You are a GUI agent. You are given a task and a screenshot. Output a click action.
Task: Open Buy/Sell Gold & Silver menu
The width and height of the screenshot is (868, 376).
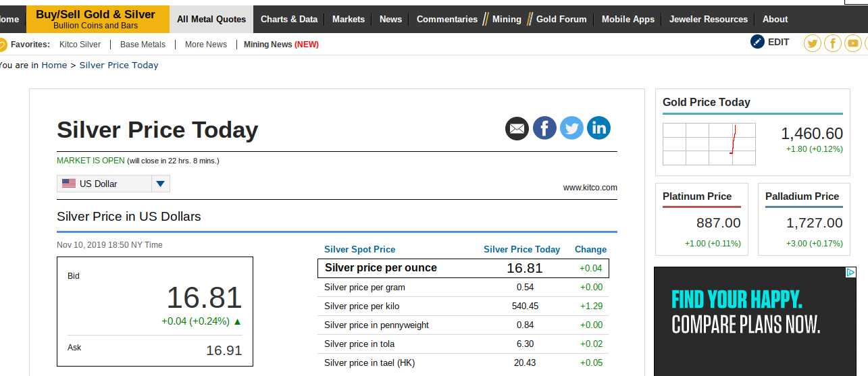pyautogui.click(x=98, y=20)
